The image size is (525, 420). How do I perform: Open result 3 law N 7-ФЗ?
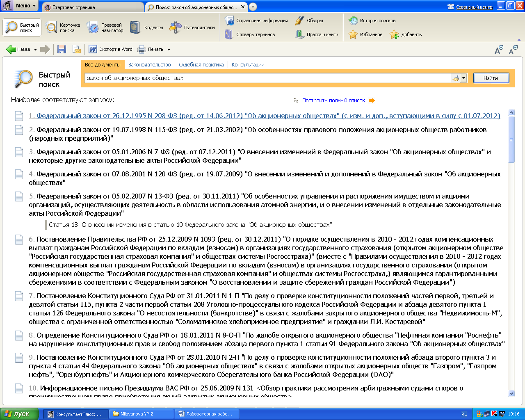(260, 156)
